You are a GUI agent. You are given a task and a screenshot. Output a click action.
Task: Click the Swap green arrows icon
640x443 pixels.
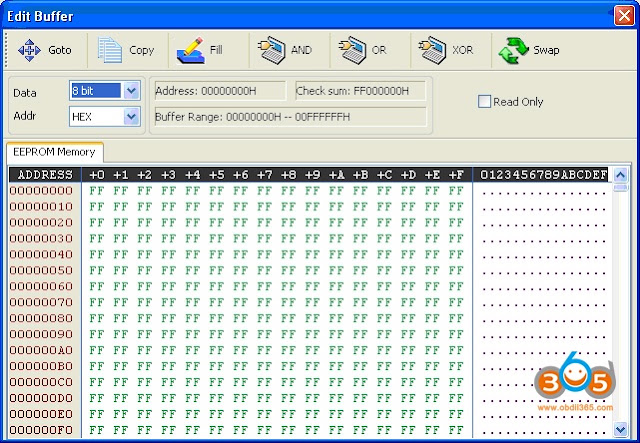click(x=513, y=50)
